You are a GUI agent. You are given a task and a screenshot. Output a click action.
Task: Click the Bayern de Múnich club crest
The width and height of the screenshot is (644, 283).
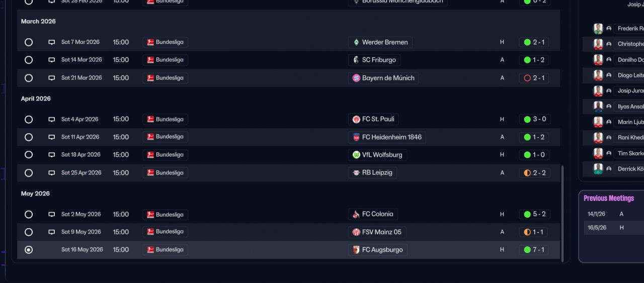coord(356,78)
